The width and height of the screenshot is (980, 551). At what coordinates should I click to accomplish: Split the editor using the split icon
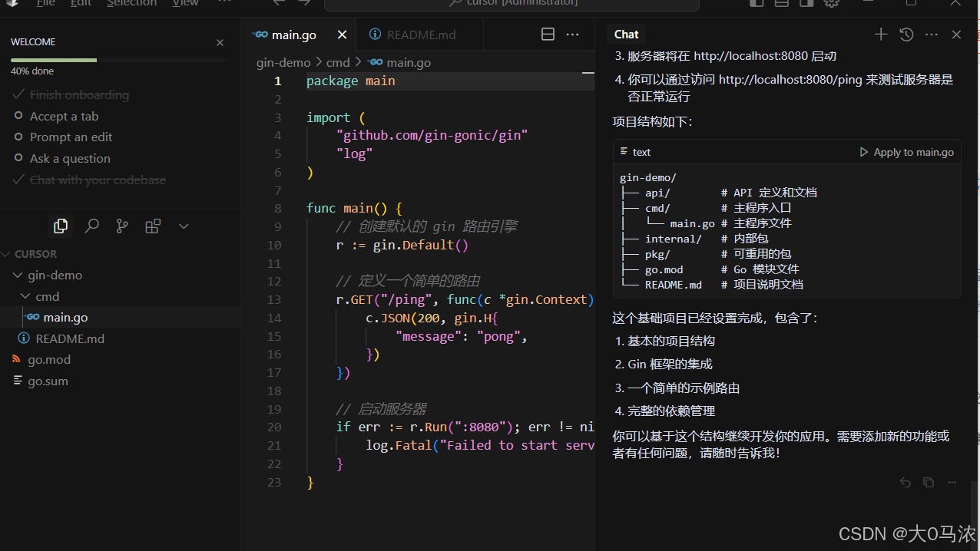[548, 34]
